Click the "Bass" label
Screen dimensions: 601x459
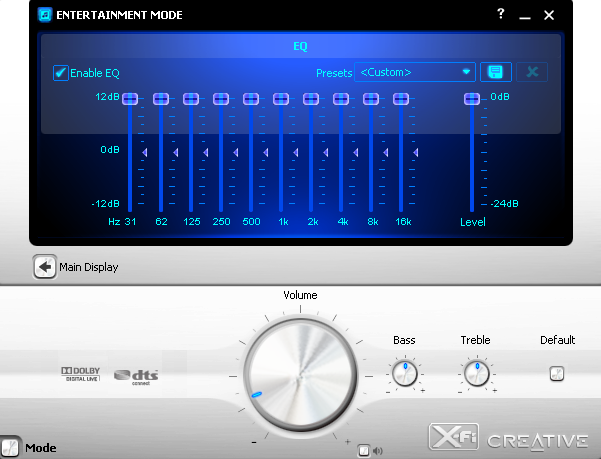(x=404, y=340)
